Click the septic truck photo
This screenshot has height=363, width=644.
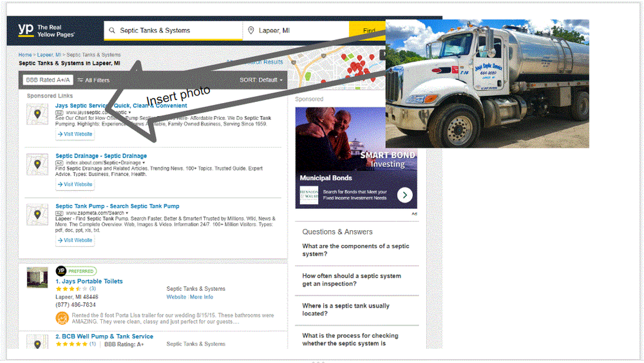pyautogui.click(x=487, y=83)
